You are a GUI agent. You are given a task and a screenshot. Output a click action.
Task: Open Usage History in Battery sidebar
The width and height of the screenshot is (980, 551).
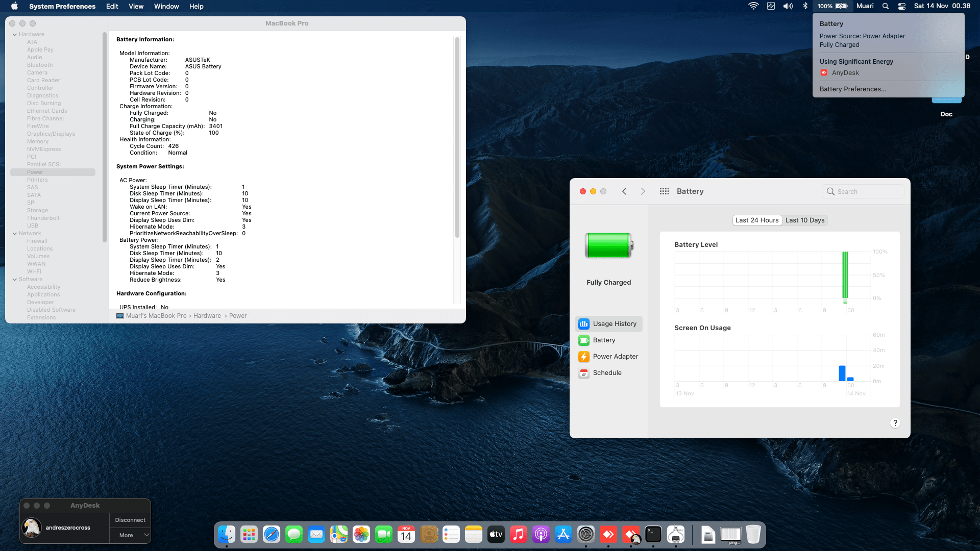point(608,323)
